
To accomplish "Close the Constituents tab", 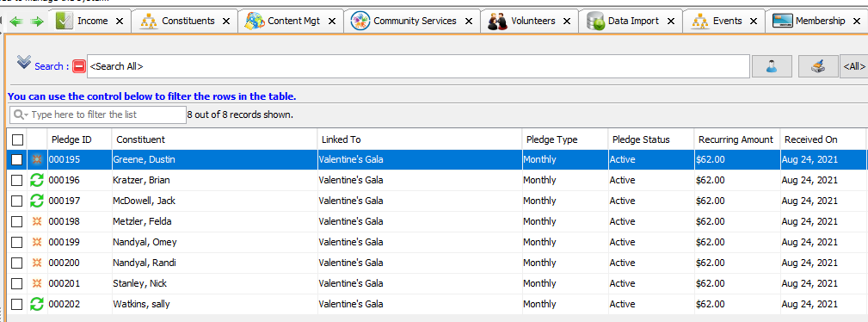I will click(226, 21).
